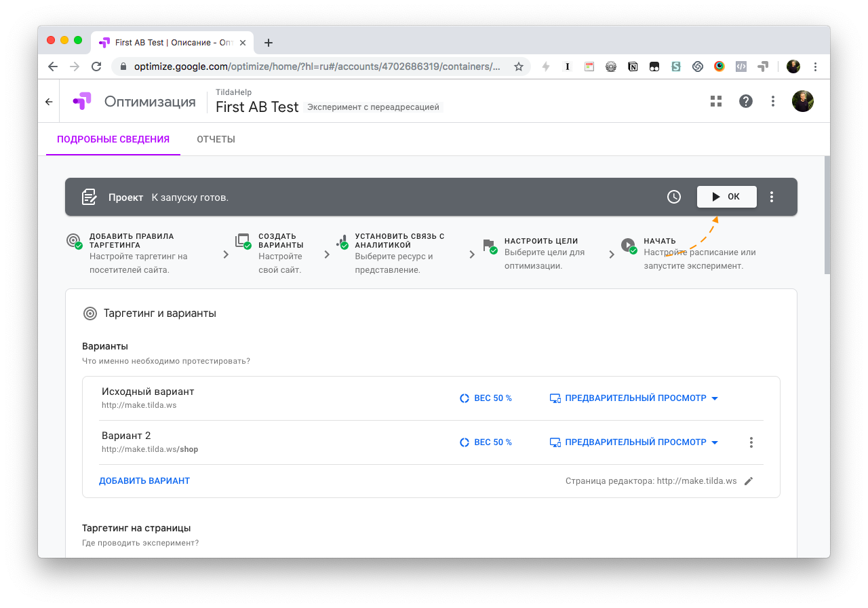This screenshot has width=868, height=608.
Task: Edit the editor page with pencil icon
Action: click(x=749, y=480)
